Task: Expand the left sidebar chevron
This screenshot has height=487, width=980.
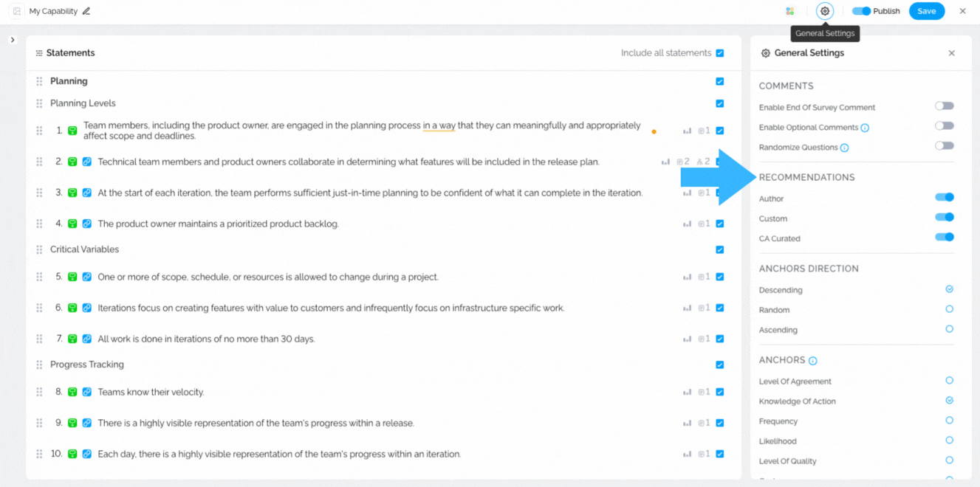Action: [13, 40]
